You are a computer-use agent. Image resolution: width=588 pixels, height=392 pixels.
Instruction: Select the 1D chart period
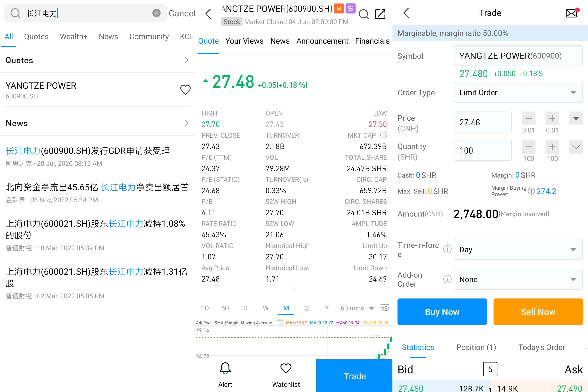205,308
